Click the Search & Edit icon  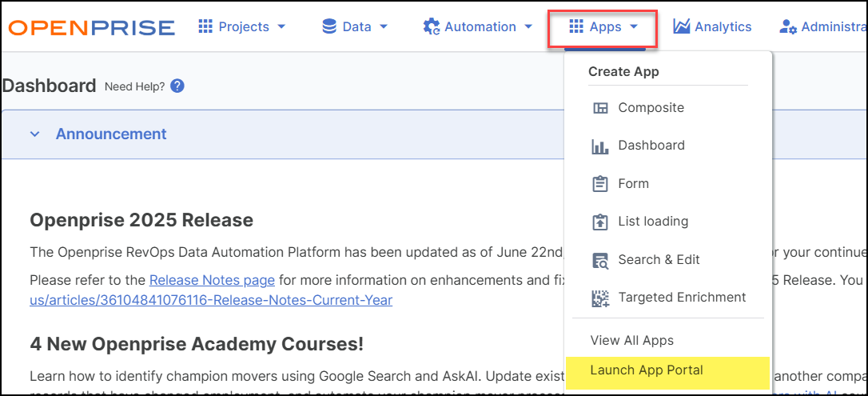pyautogui.click(x=600, y=260)
